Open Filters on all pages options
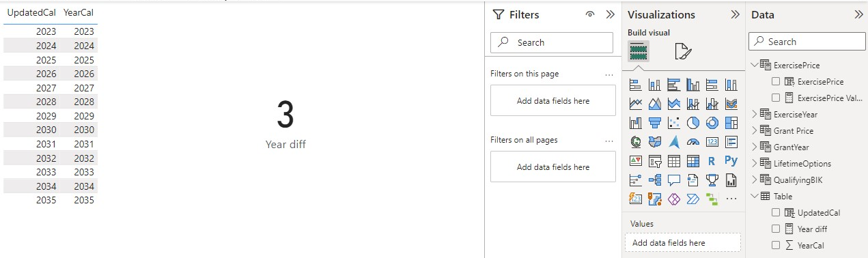 [x=609, y=140]
